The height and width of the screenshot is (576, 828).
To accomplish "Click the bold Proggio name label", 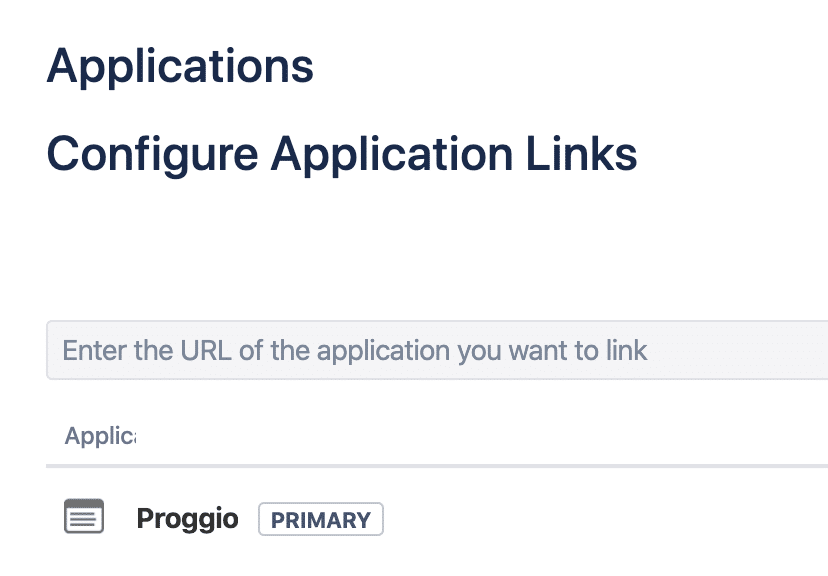I will [187, 518].
